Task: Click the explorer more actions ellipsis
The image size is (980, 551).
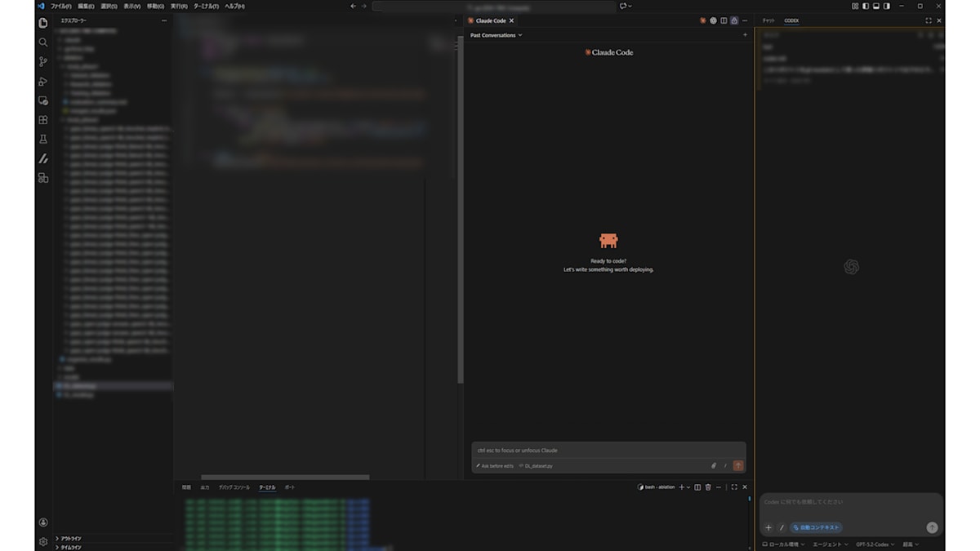Action: point(164,20)
